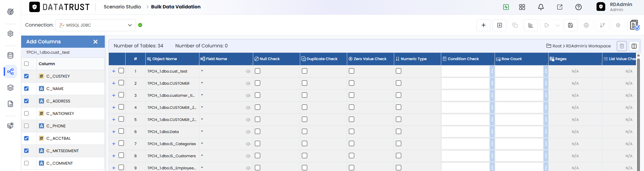Open the target icon in left sidebar
Image resolution: width=644 pixels, height=171 pixels.
point(10,12)
